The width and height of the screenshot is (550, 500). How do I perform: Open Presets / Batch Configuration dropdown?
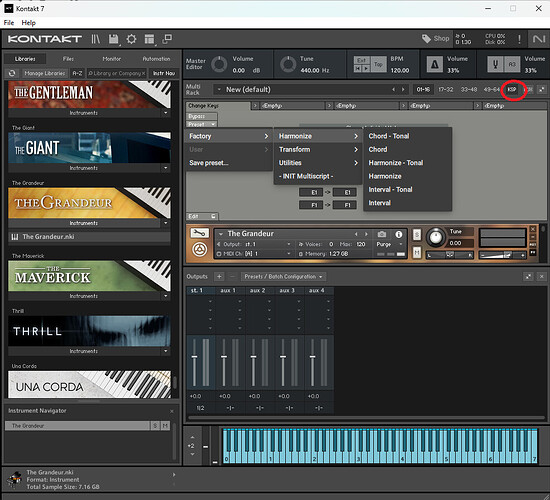pyautogui.click(x=283, y=276)
